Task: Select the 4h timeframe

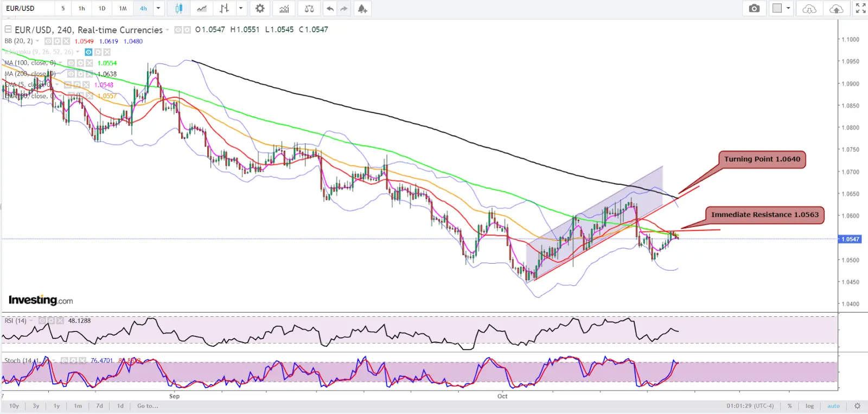Action: [x=143, y=9]
